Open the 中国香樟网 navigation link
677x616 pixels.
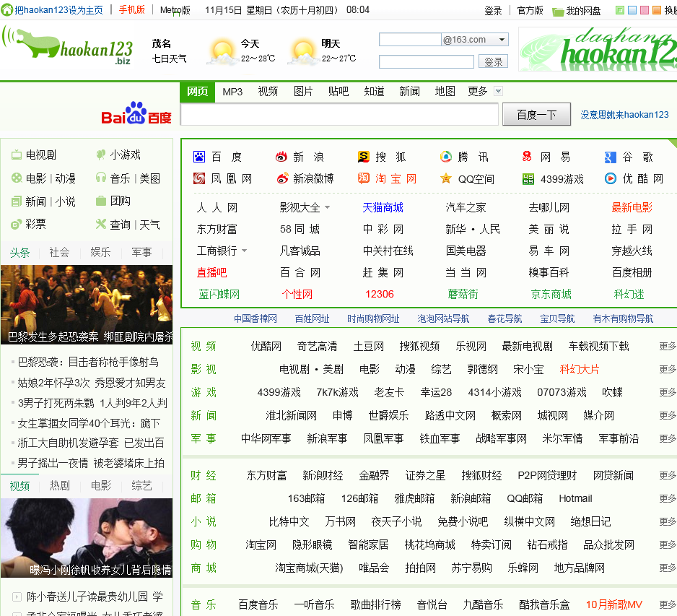[255, 318]
